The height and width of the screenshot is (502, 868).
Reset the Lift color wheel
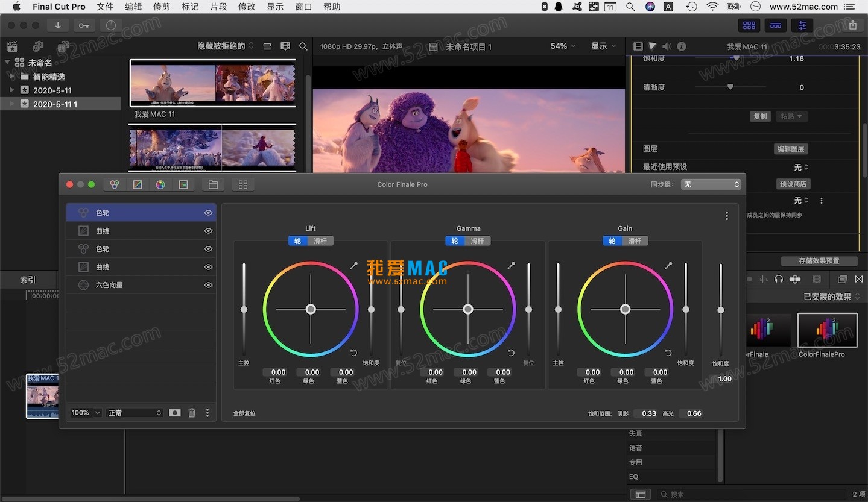click(x=353, y=353)
